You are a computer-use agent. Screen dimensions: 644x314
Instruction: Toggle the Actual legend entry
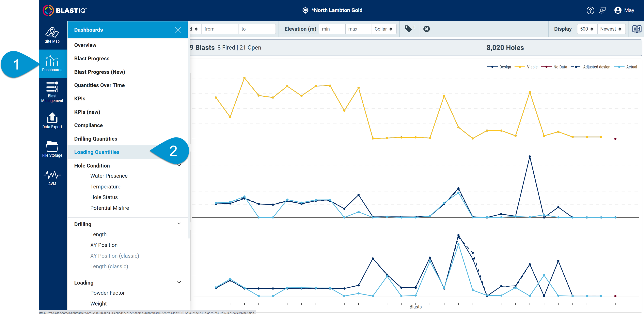click(x=632, y=67)
